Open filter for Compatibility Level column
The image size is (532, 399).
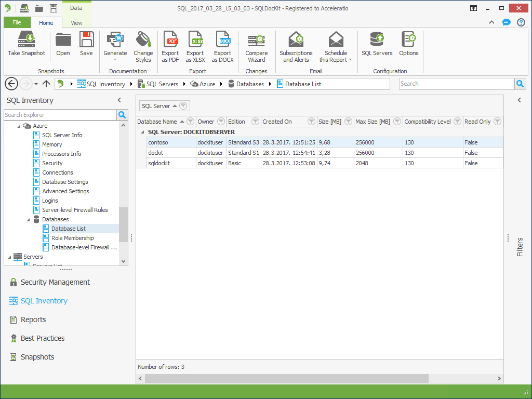tap(457, 122)
